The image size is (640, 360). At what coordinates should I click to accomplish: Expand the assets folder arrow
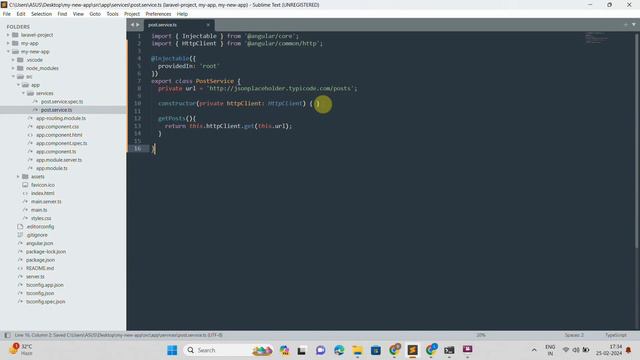(18, 177)
